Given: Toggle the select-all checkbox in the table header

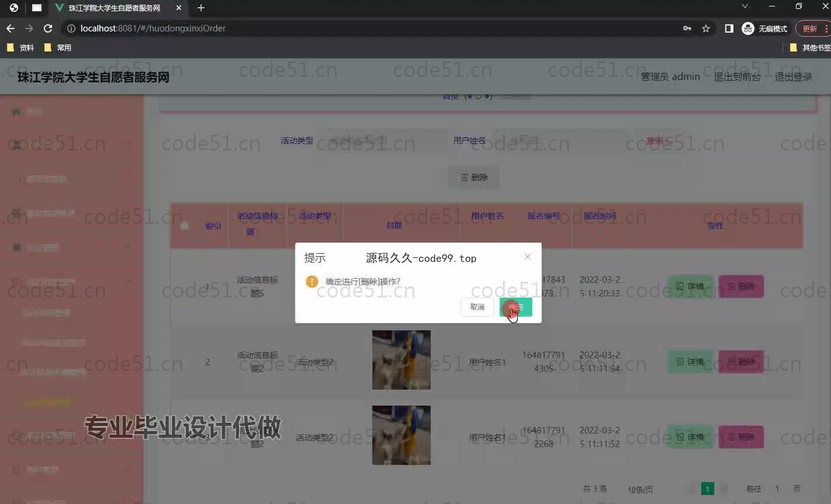Looking at the screenshot, I should (x=184, y=226).
